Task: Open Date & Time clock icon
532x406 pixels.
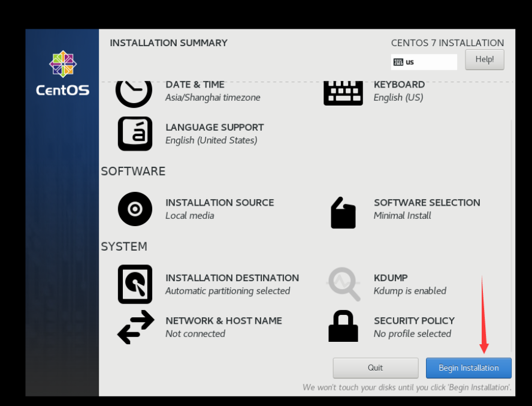Action: [134, 94]
